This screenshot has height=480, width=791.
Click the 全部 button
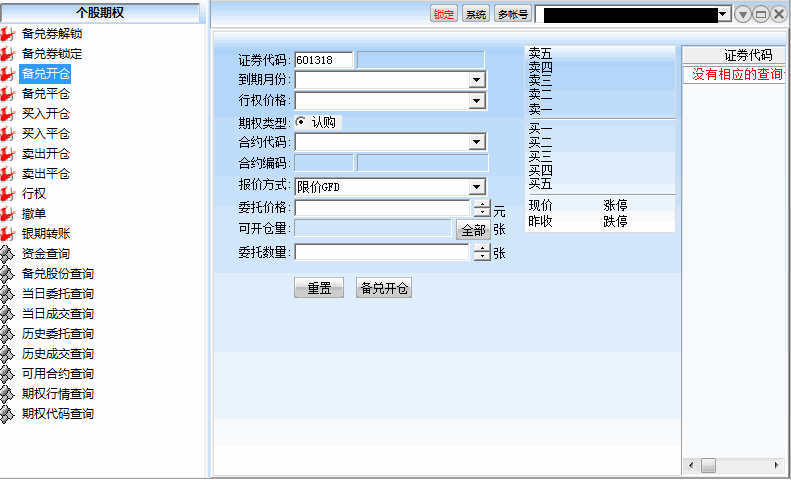pos(473,230)
